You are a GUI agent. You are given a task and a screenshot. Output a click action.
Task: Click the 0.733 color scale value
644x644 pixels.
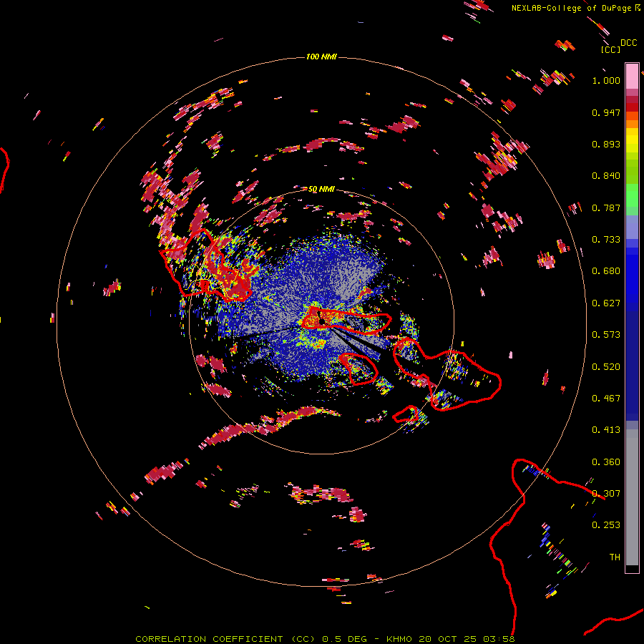tap(606, 240)
